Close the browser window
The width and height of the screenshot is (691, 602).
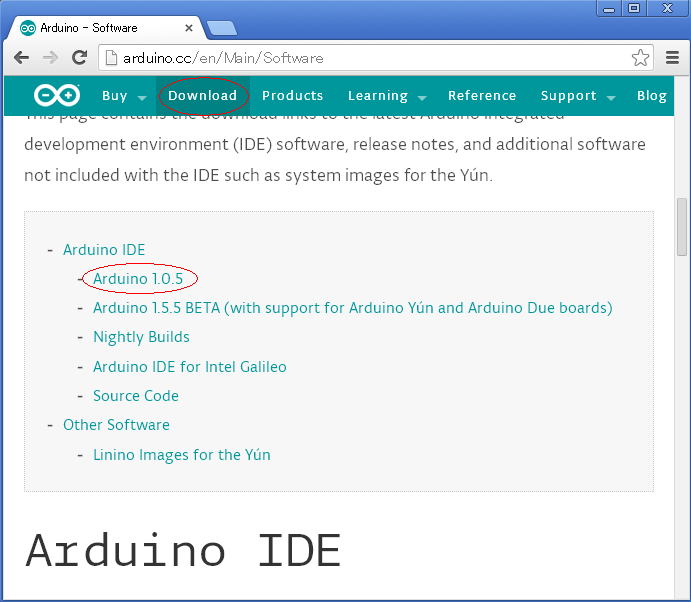point(667,8)
